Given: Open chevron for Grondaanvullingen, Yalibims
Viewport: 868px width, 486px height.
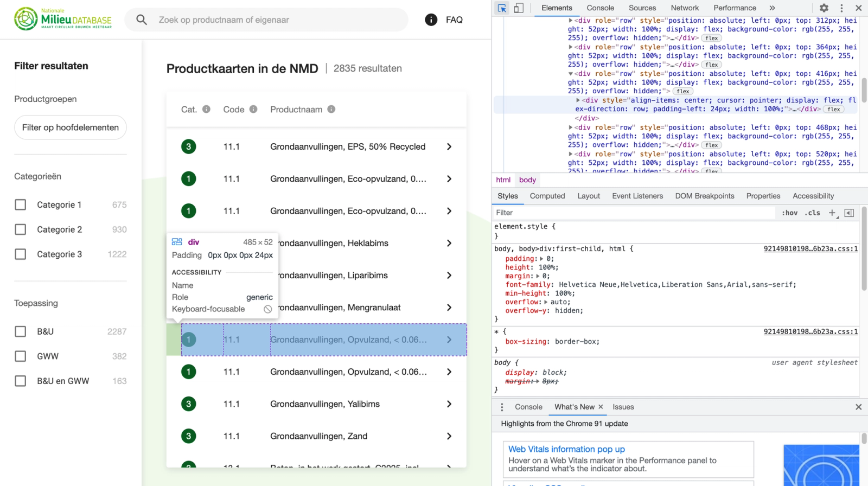Looking at the screenshot, I should [x=449, y=404].
